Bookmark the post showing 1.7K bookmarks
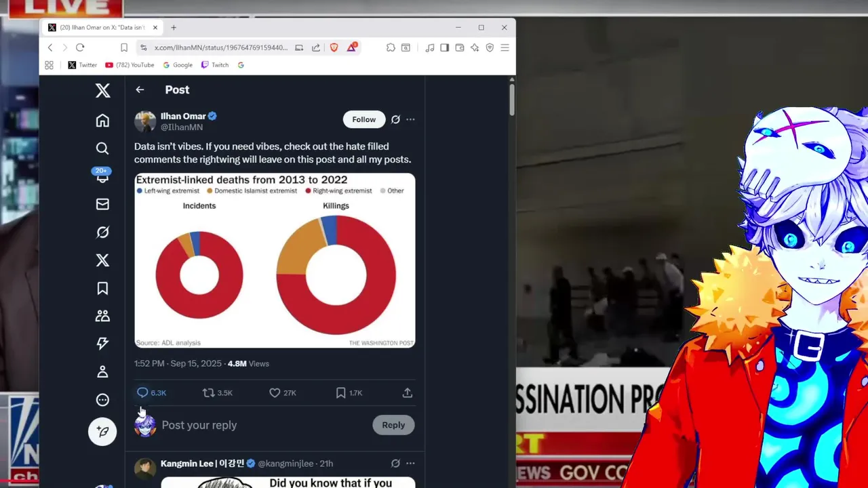This screenshot has width=868, height=488. click(349, 392)
